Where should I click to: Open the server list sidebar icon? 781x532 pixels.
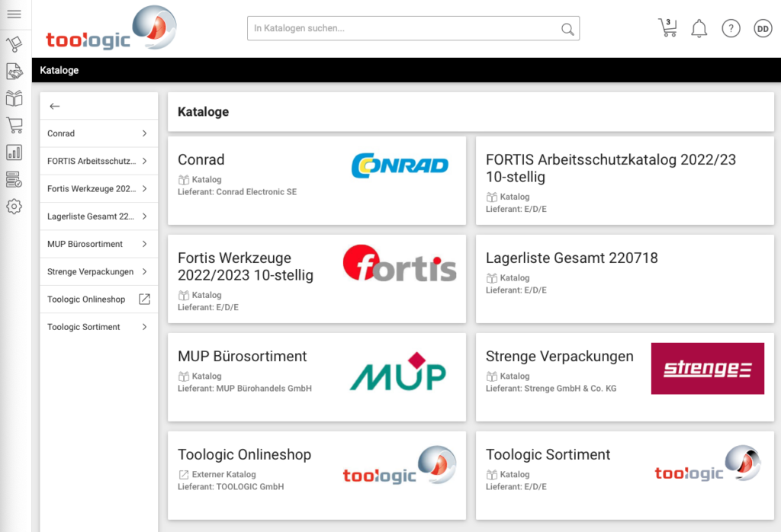[14, 179]
